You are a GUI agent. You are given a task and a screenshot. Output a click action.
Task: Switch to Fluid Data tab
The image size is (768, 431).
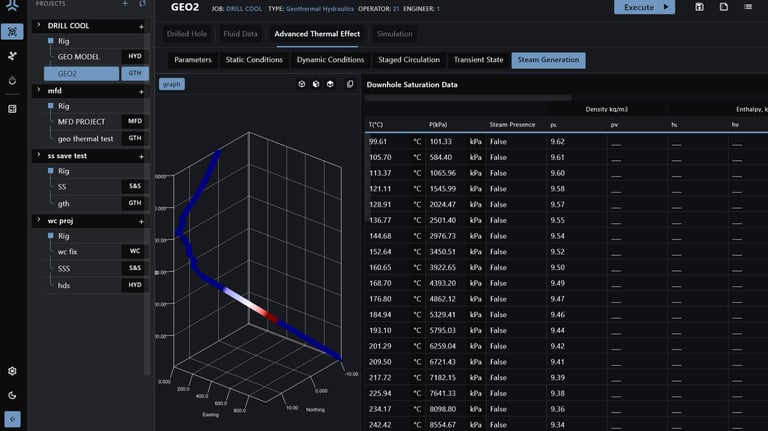pos(240,34)
